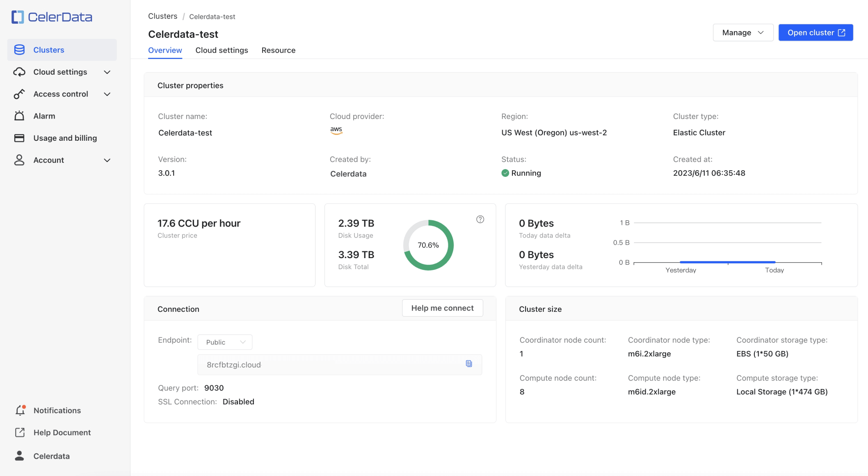Expand the Account sidebar chevron

(x=107, y=160)
